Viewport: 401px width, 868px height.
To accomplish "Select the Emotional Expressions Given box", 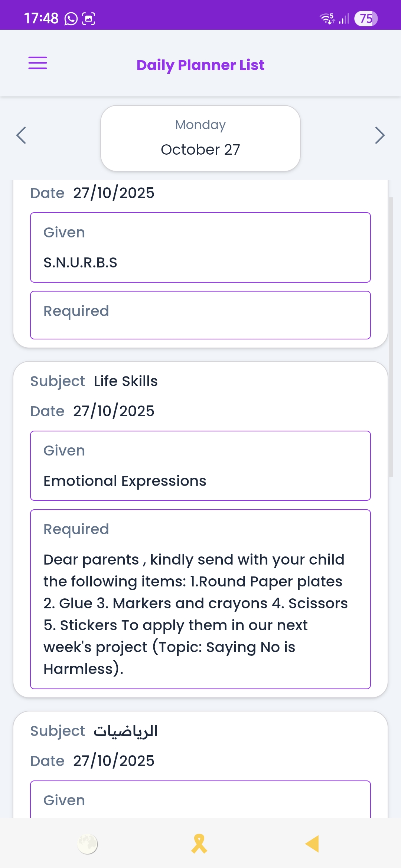I will (200, 466).
